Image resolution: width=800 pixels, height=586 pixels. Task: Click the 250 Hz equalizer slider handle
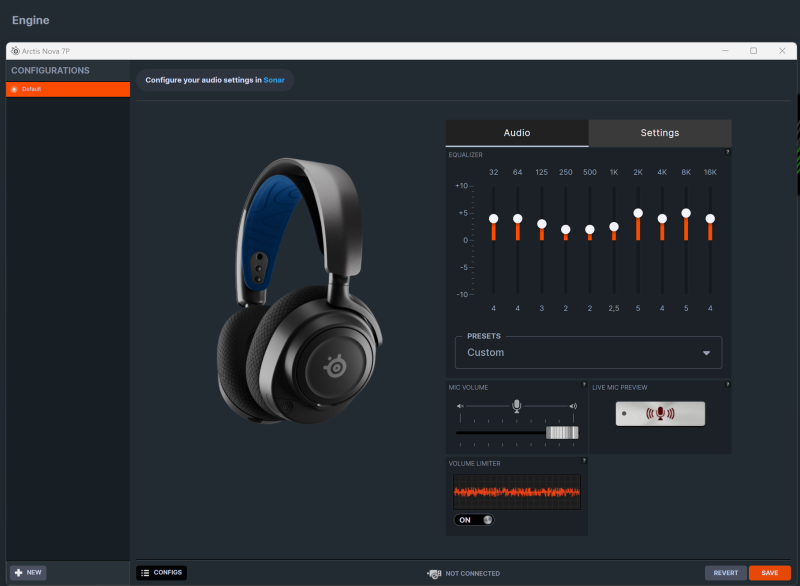click(x=565, y=230)
